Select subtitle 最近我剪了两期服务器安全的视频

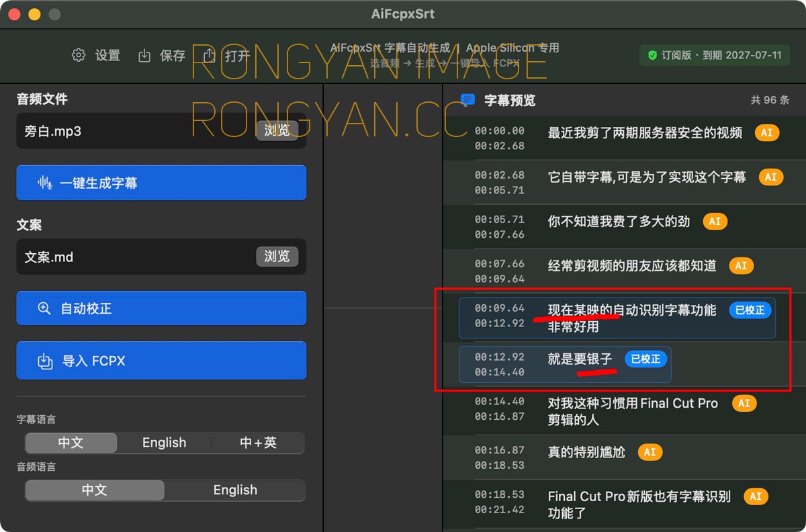pos(645,133)
